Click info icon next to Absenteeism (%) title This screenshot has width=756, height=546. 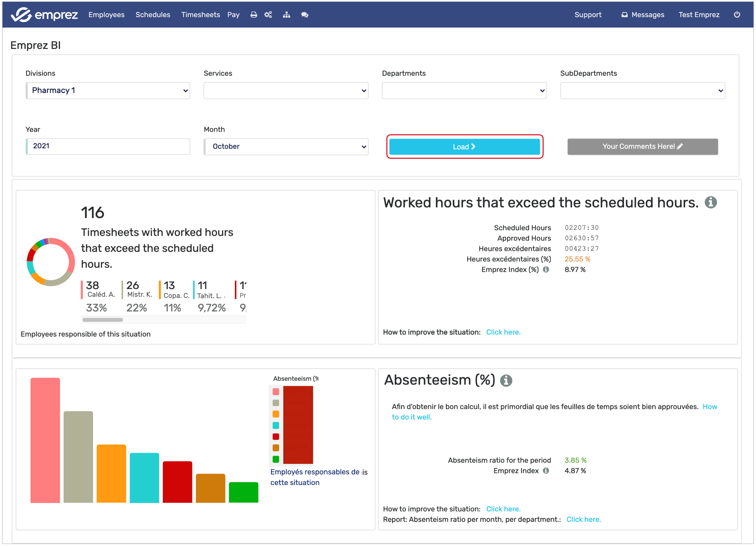[506, 380]
